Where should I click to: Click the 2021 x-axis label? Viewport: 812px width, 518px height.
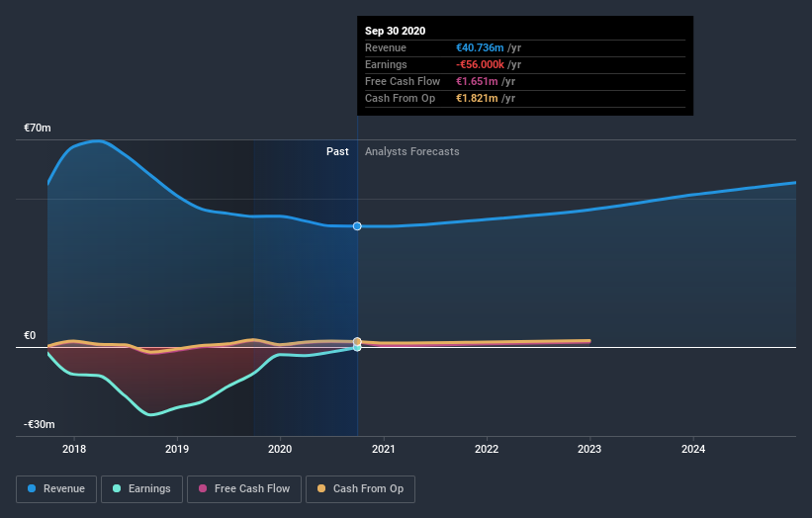pyautogui.click(x=383, y=449)
